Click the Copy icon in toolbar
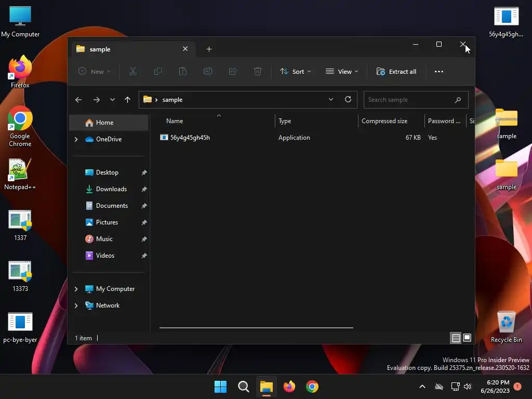Image resolution: width=532 pixels, height=399 pixels. click(158, 72)
